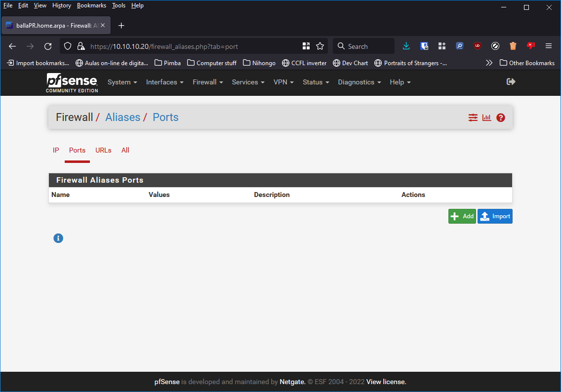Open the uBlock Origin extension icon
This screenshot has height=392, width=561.
pyautogui.click(x=477, y=46)
